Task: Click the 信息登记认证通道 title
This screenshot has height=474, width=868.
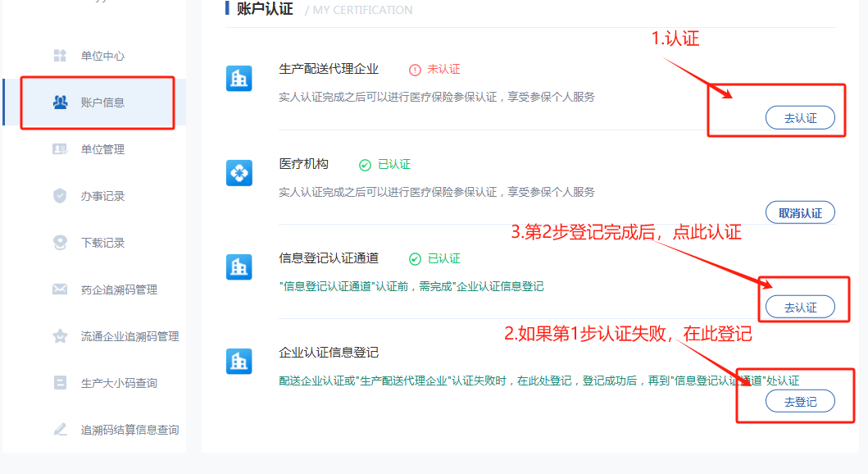Action: [x=329, y=258]
